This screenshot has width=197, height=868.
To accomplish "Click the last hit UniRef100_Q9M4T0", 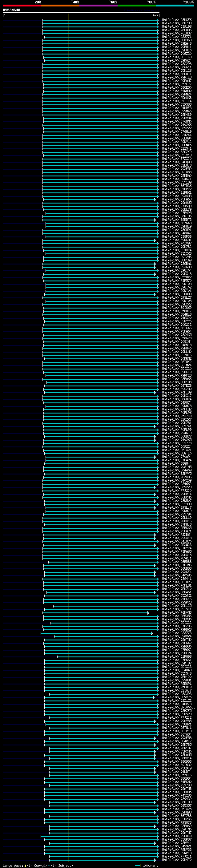I will coord(177,860).
